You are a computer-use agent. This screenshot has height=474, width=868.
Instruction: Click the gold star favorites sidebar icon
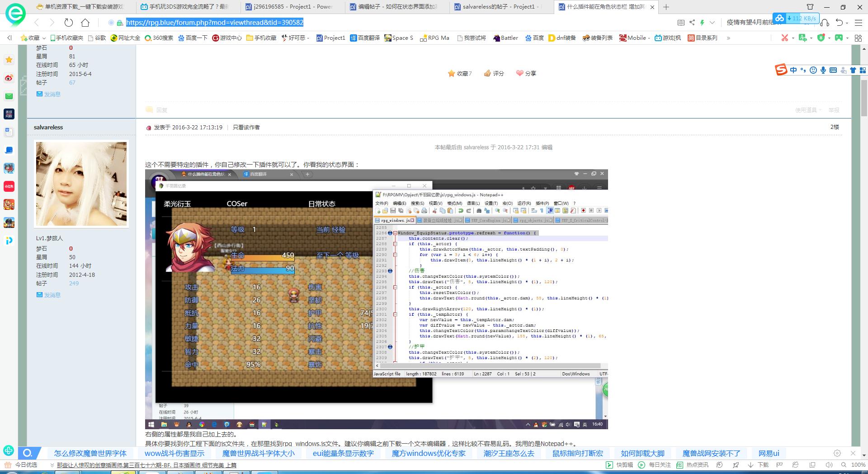(x=9, y=60)
